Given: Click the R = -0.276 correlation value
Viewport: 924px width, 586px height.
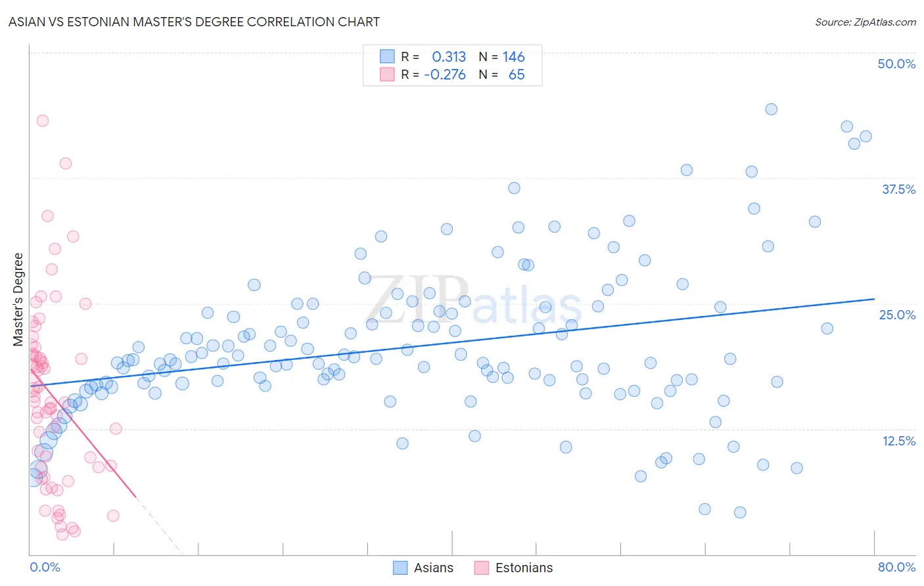Looking at the screenshot, I should [434, 74].
